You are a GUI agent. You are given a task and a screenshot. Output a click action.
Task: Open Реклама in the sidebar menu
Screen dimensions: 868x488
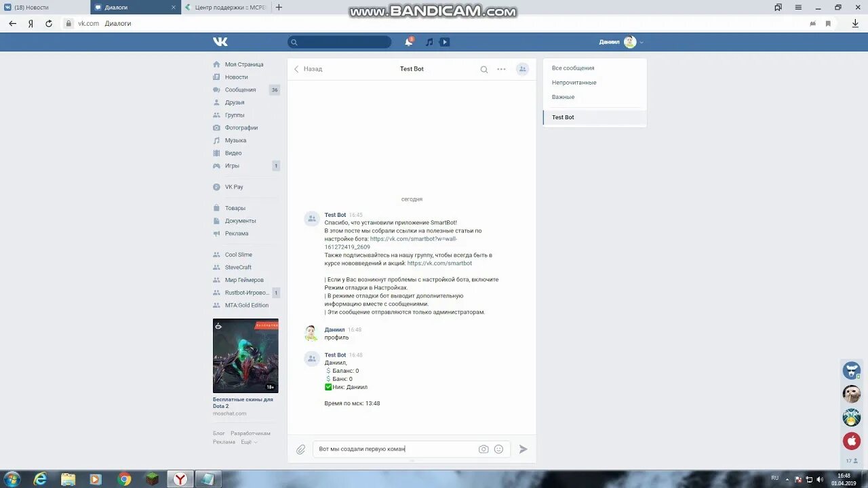click(237, 234)
